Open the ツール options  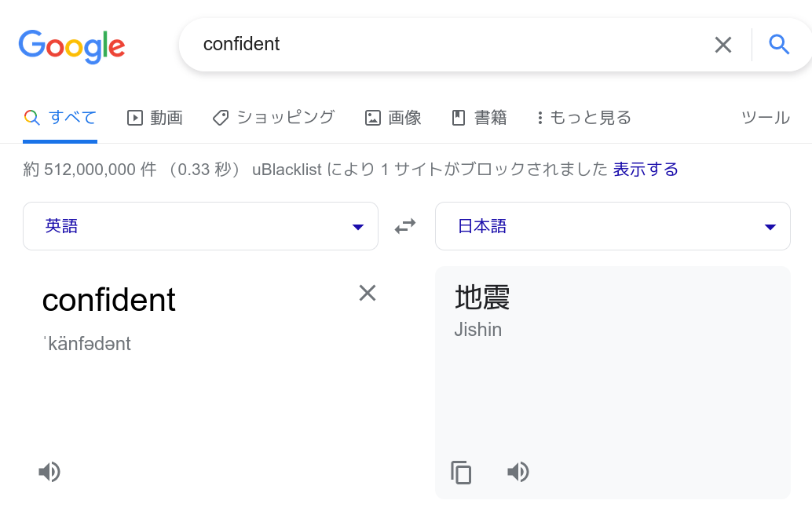point(766,118)
